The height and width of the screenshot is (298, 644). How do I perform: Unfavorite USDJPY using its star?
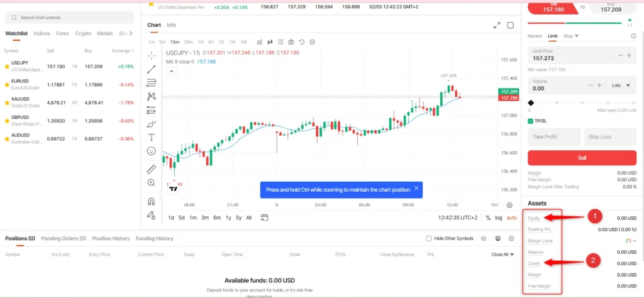pos(6,67)
